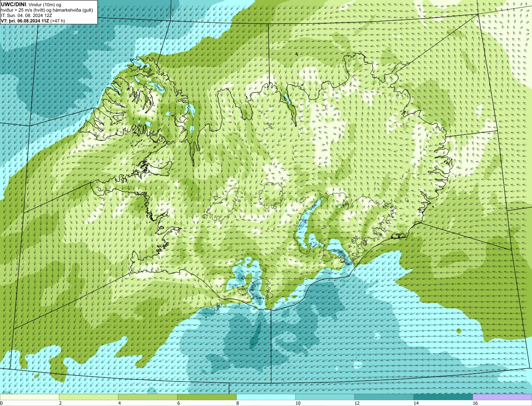This screenshot has height=406, width=532.
Task: Click the '2' label on the color scale
Action: [x=60, y=403]
